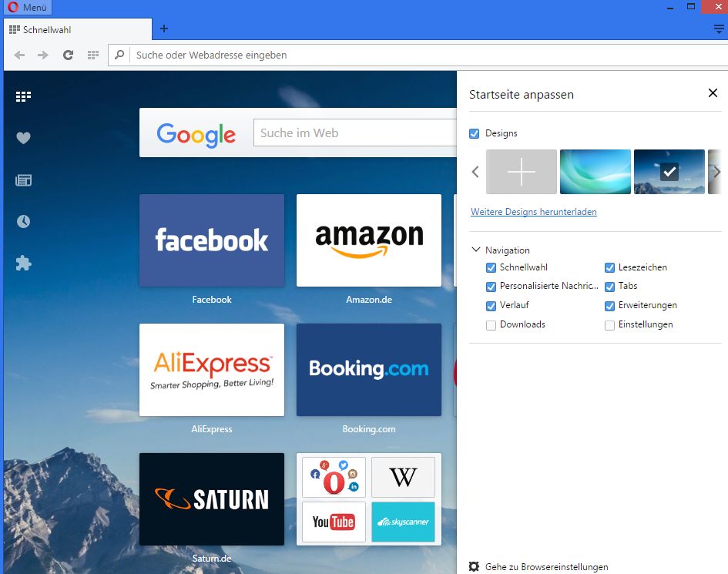Viewport: 728px width, 574px height.
Task: Open the Opera social icon in folder
Action: (x=334, y=477)
